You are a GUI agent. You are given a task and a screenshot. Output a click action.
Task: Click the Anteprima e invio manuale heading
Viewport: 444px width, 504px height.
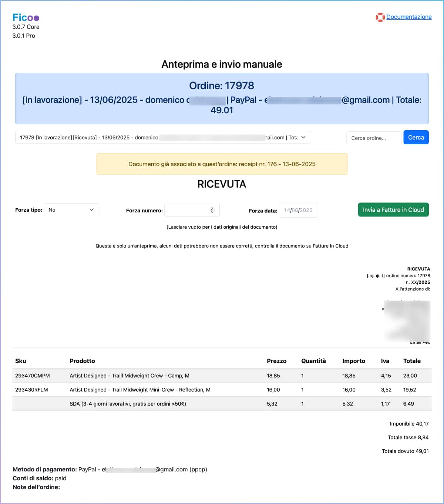tap(222, 64)
